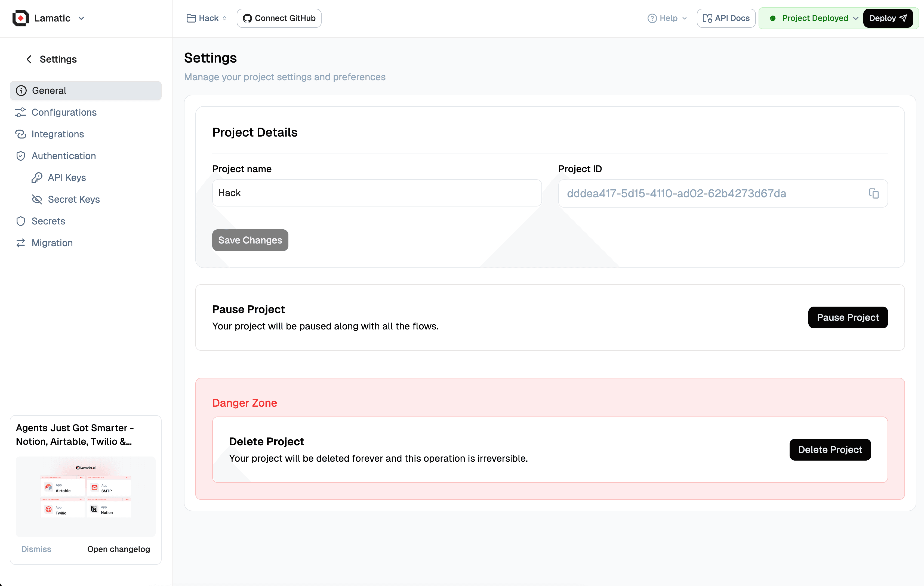Click the Delete Project button
The image size is (924, 586).
[x=830, y=449]
